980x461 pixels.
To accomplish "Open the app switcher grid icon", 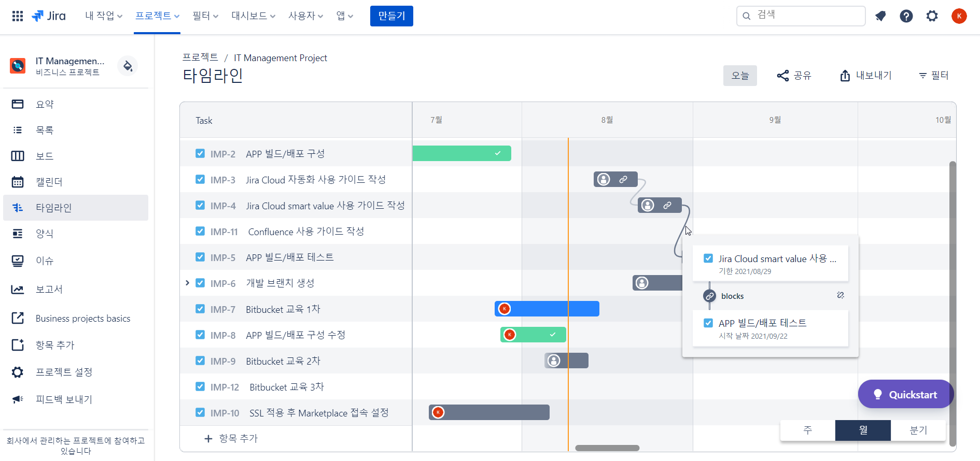I will pyautogui.click(x=18, y=16).
